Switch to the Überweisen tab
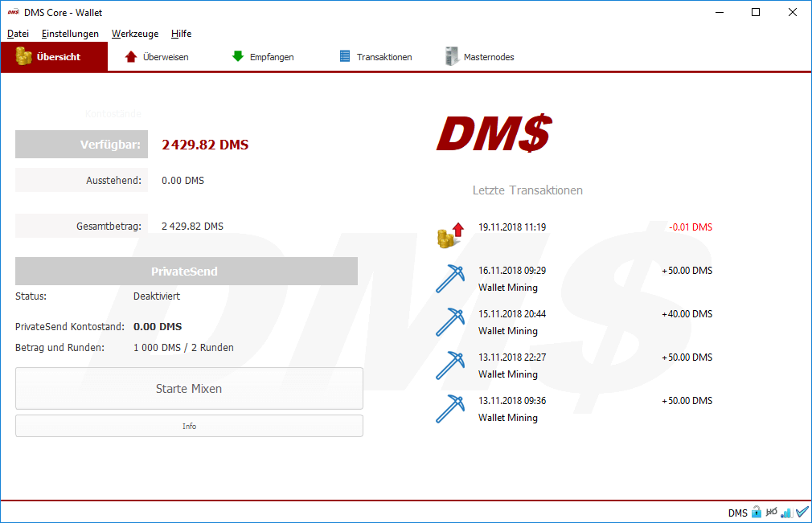The width and height of the screenshot is (812, 523). pyautogui.click(x=157, y=57)
